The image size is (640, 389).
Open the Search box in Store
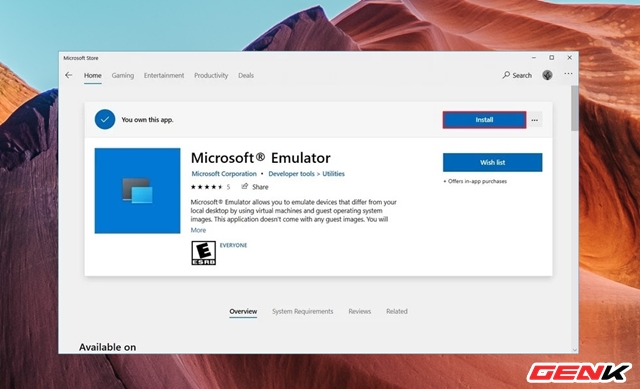point(517,75)
